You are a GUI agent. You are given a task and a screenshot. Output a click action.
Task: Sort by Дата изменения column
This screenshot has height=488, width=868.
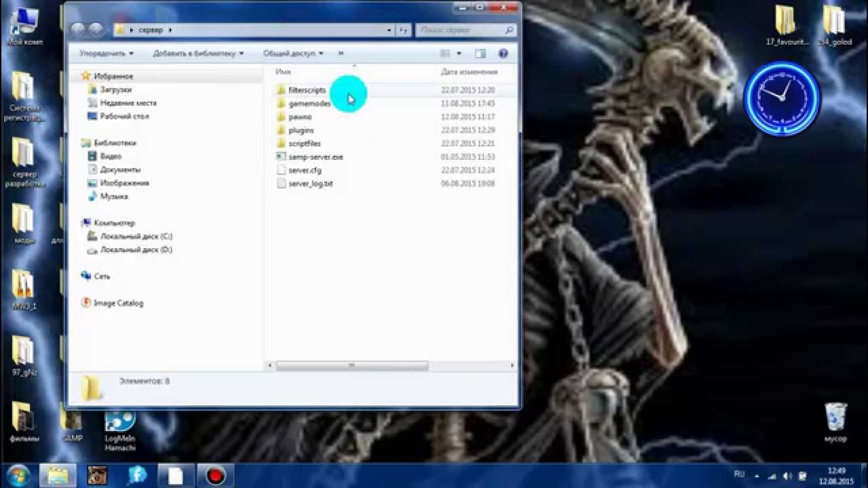(x=469, y=71)
